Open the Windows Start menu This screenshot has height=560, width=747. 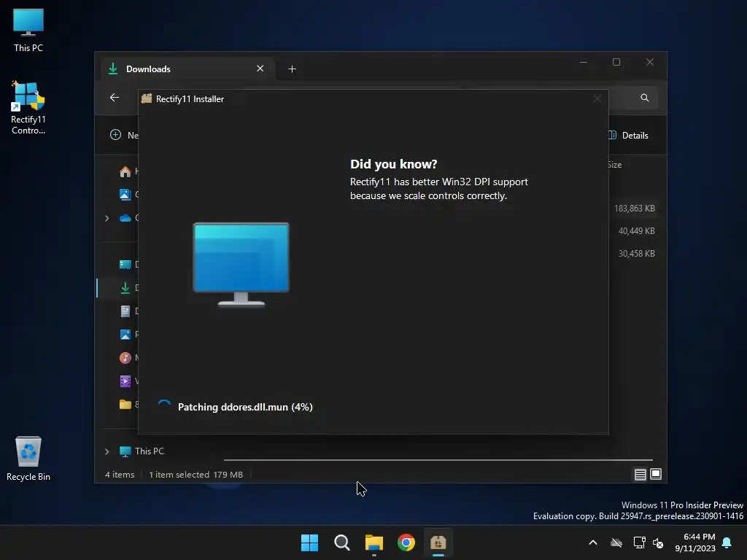[309, 542]
